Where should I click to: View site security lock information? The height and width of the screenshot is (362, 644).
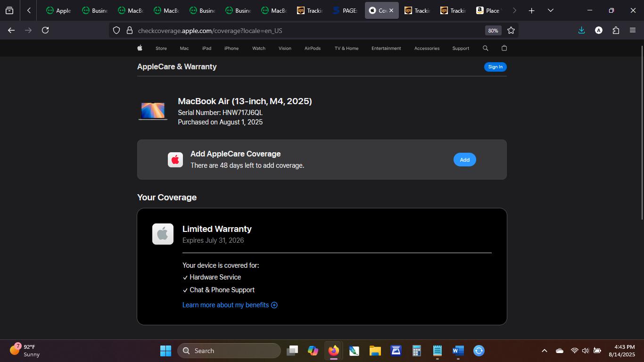tap(129, 31)
